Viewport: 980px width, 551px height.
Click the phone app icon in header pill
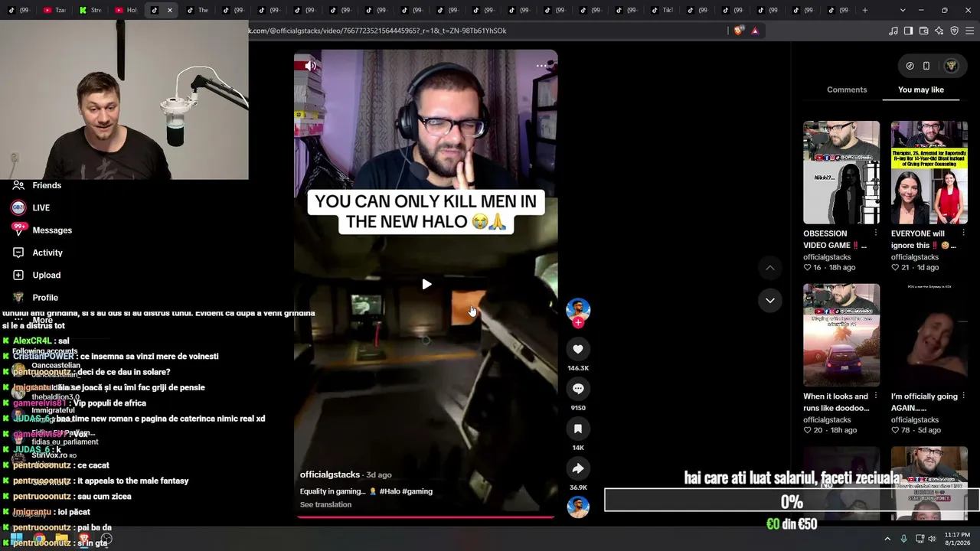(x=926, y=66)
